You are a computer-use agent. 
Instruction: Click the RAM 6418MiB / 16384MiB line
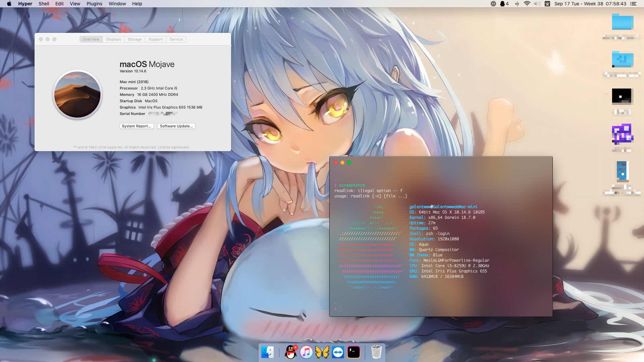point(436,277)
